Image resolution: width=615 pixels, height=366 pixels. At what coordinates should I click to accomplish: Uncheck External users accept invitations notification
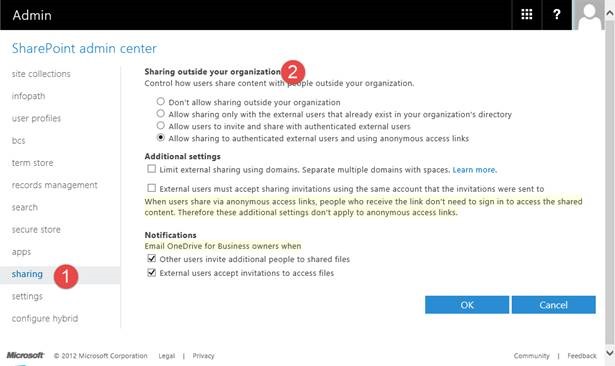(151, 272)
